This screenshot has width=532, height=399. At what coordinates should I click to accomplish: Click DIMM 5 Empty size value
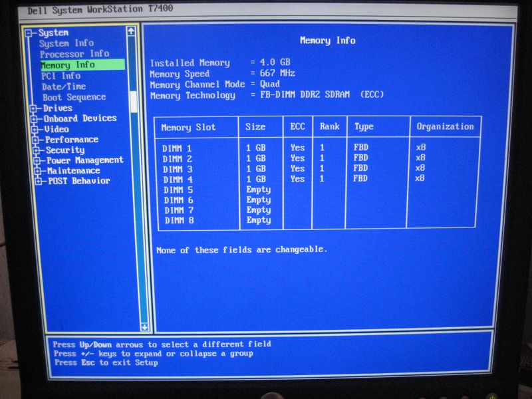(258, 190)
